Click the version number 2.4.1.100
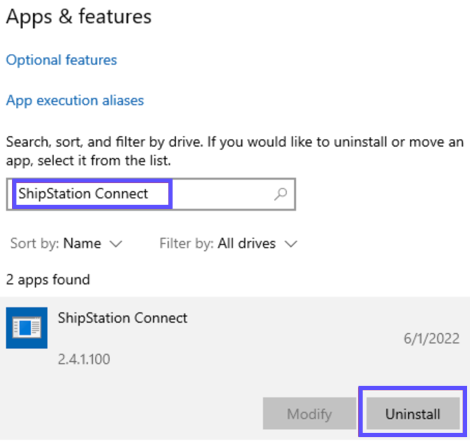 tap(84, 359)
